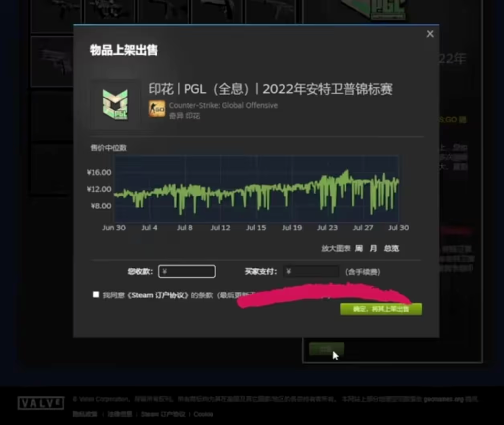This screenshot has width=504, height=425.
Task: Focus the 您收款 price input field
Action: pyautogui.click(x=187, y=271)
